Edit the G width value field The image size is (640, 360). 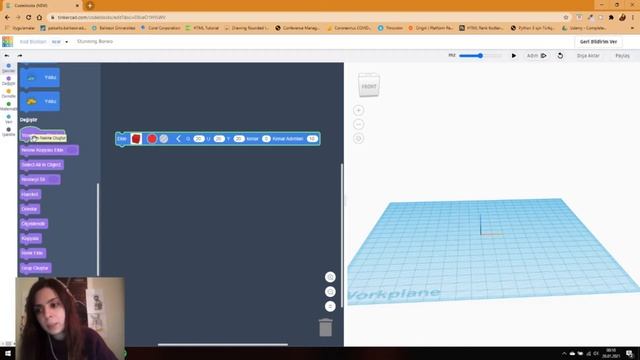pos(199,139)
